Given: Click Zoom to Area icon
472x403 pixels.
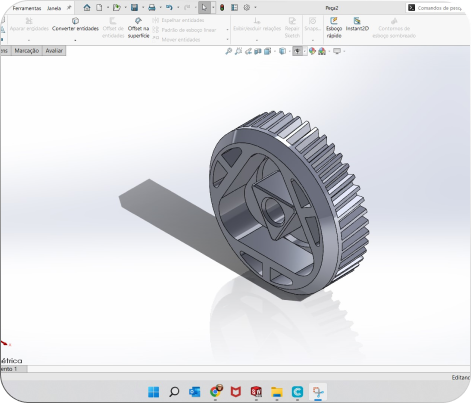Looking at the screenshot, I should pos(238,51).
